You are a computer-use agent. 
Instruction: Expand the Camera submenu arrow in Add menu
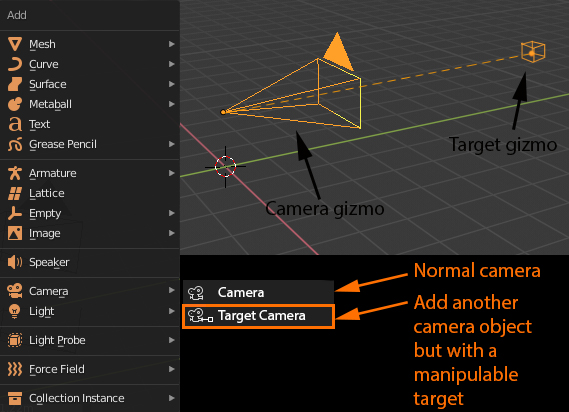172,290
